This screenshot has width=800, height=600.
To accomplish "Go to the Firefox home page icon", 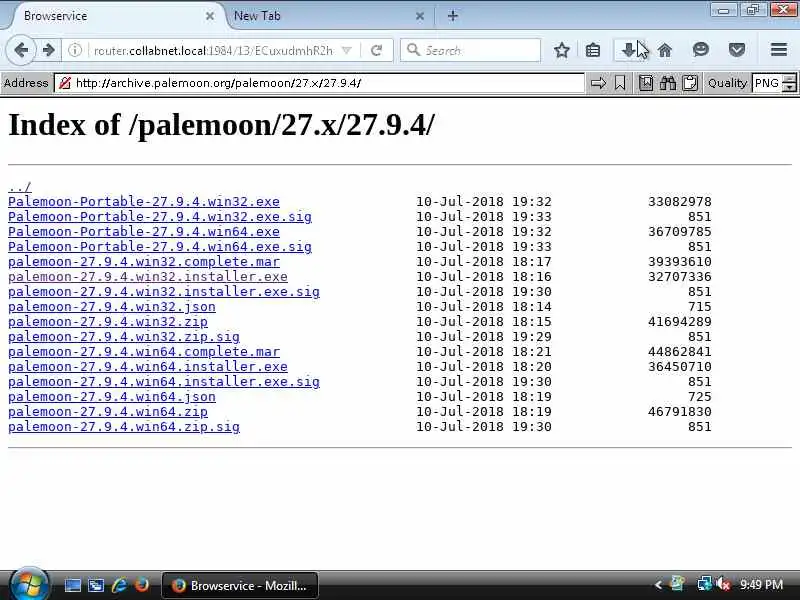I will (x=665, y=50).
